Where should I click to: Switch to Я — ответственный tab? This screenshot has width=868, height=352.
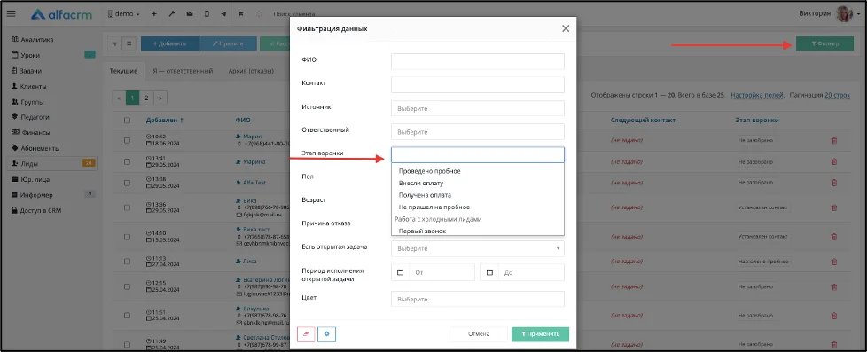click(182, 71)
